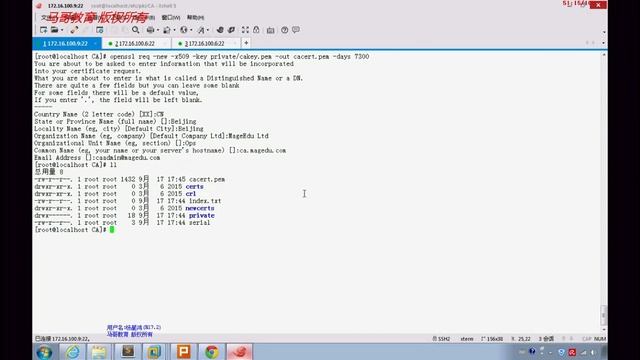Screen dimensions: 640x360
Task: Click the red tray icon
Action: [x=572, y=352]
